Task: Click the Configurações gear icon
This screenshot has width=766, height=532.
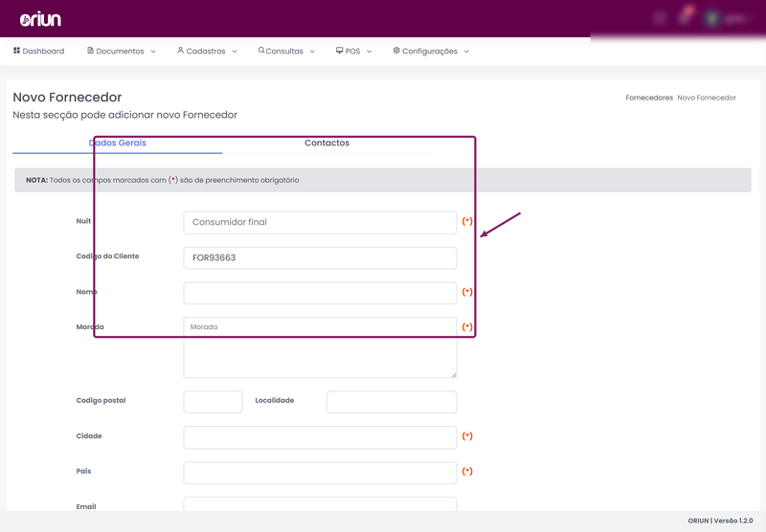Action: pyautogui.click(x=396, y=51)
